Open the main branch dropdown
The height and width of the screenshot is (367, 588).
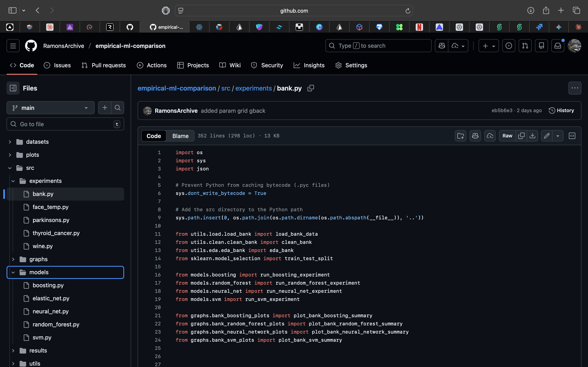tap(51, 108)
